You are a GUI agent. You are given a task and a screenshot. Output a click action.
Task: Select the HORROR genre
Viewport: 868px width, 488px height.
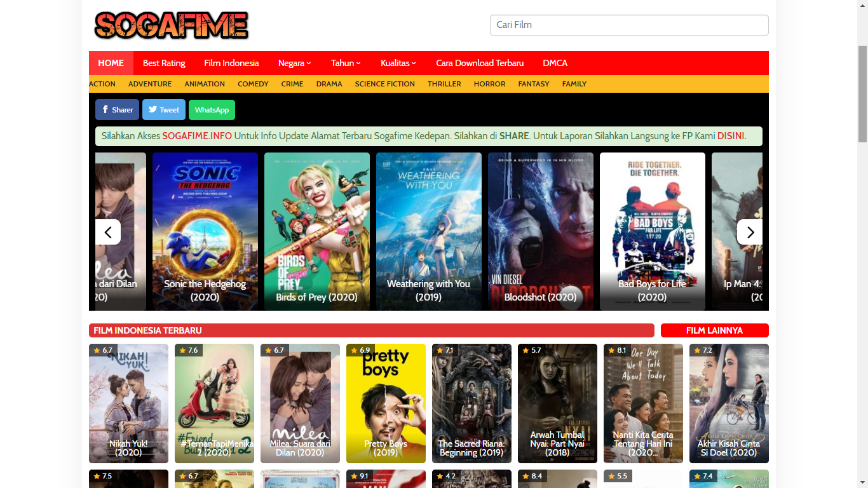point(489,84)
